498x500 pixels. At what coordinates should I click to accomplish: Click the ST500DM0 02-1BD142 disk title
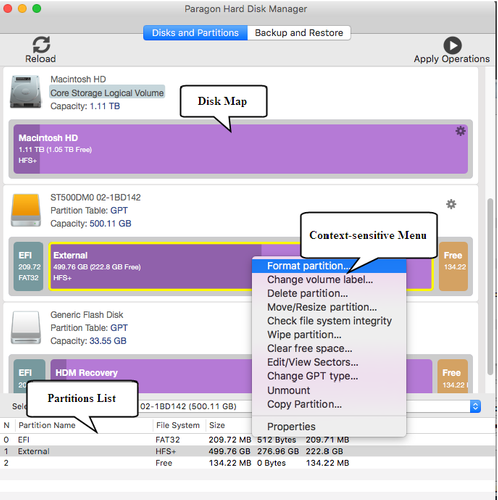pyautogui.click(x=96, y=197)
